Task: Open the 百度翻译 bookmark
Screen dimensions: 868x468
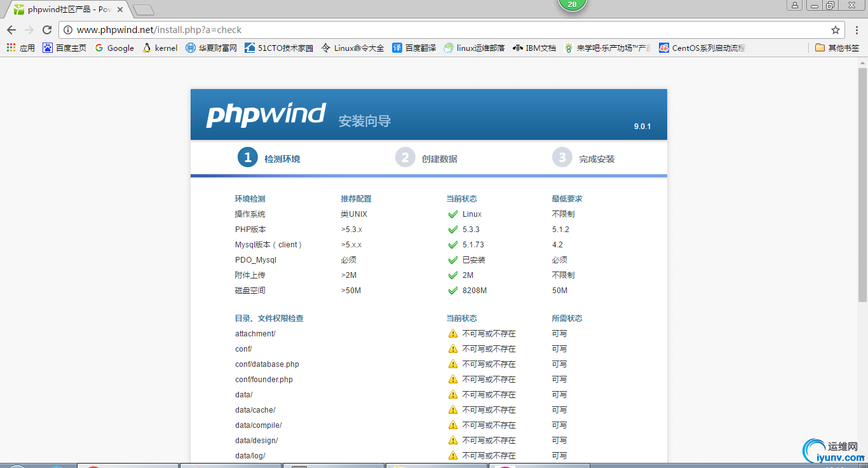Action: click(x=414, y=48)
